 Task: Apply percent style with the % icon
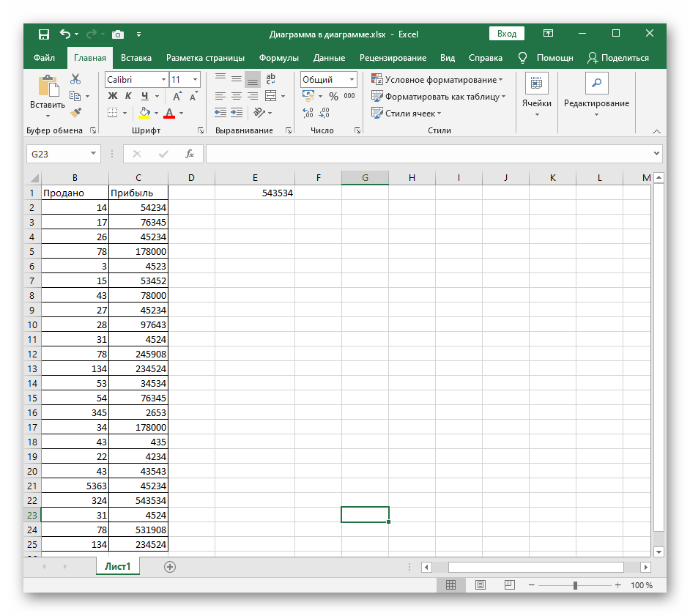333,96
